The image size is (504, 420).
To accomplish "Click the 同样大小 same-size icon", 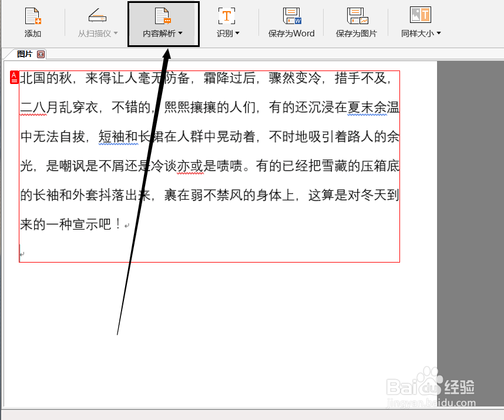I will coord(420,15).
